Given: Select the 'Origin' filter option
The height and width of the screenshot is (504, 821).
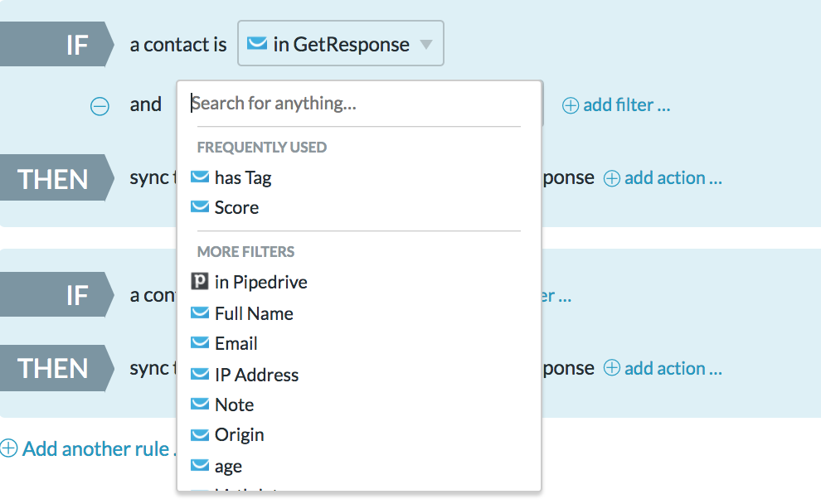Looking at the screenshot, I should (240, 435).
